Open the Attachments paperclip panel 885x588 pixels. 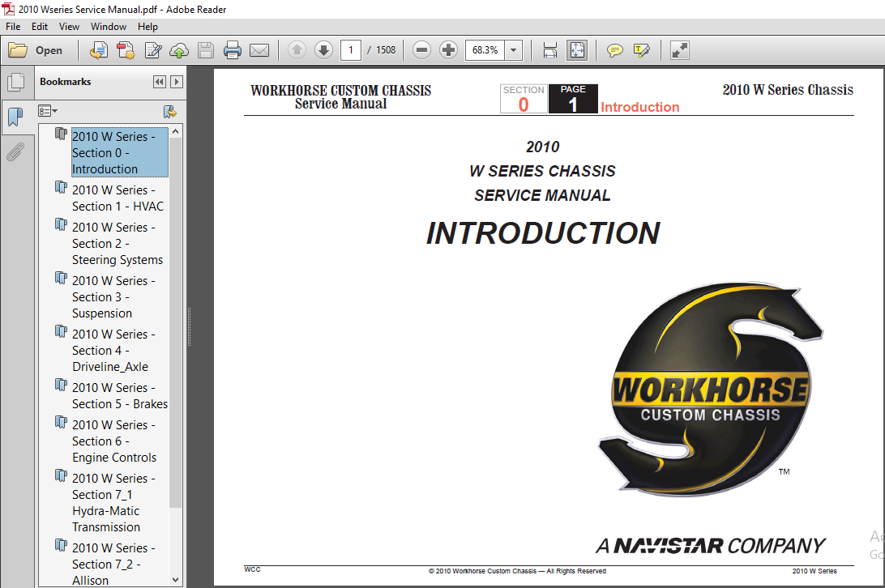(15, 151)
